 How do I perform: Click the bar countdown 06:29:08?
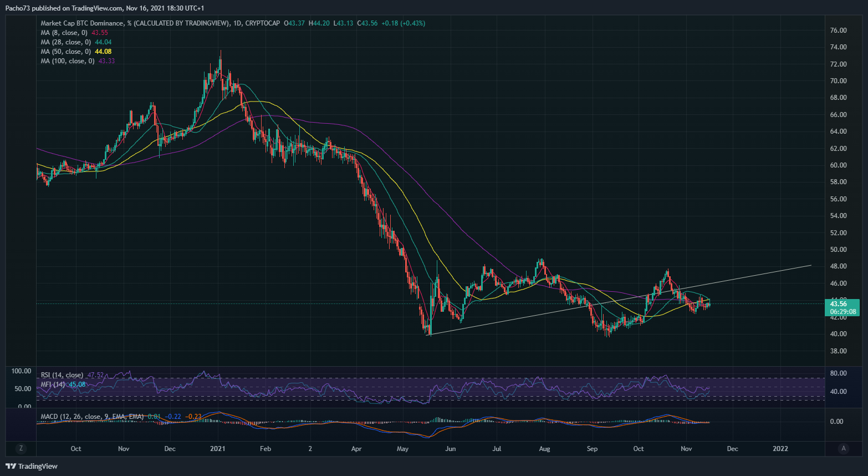pyautogui.click(x=843, y=311)
